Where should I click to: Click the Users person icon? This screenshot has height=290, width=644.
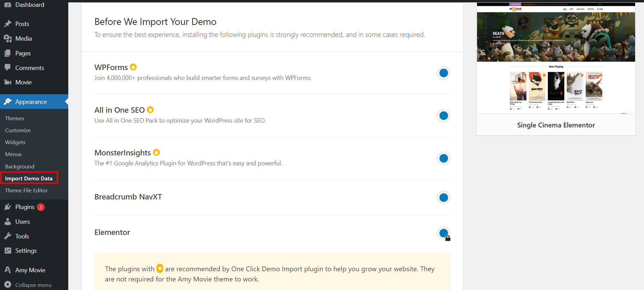(x=8, y=221)
